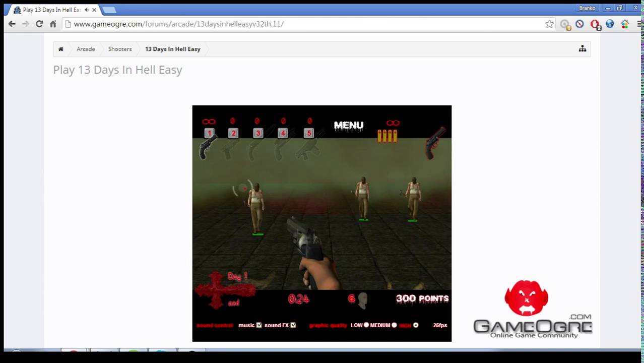Toggle the music checkbox
The image size is (644, 363).
(x=259, y=325)
